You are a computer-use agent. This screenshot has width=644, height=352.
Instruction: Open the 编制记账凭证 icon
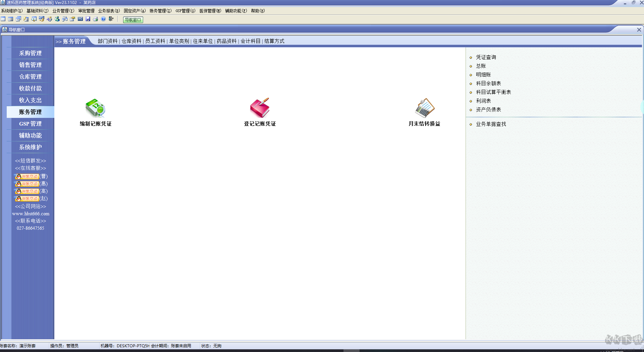coord(96,108)
